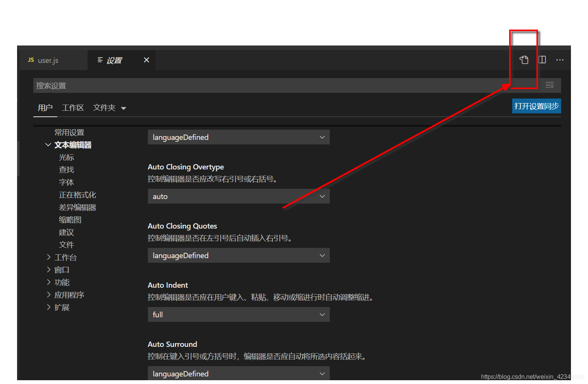This screenshot has height=384, width=588.
Task: Select 字体 in the settings tree
Action: [x=66, y=182]
